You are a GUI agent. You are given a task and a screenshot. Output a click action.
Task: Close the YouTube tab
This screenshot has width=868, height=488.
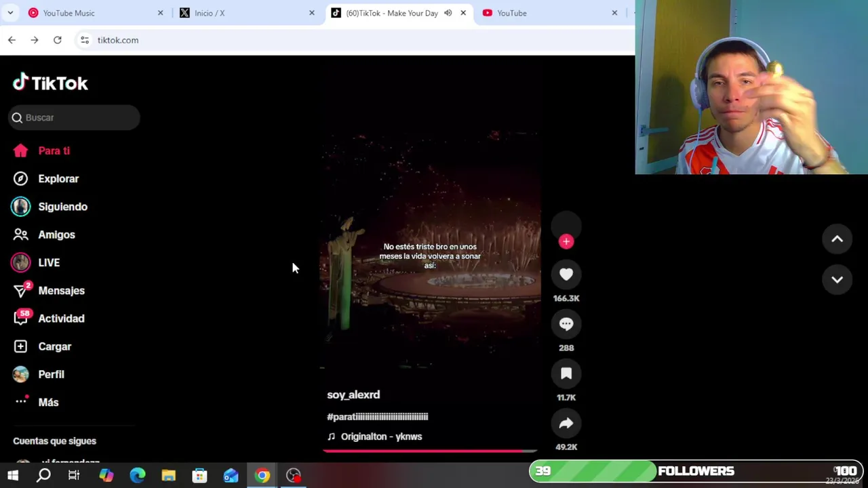[614, 13]
